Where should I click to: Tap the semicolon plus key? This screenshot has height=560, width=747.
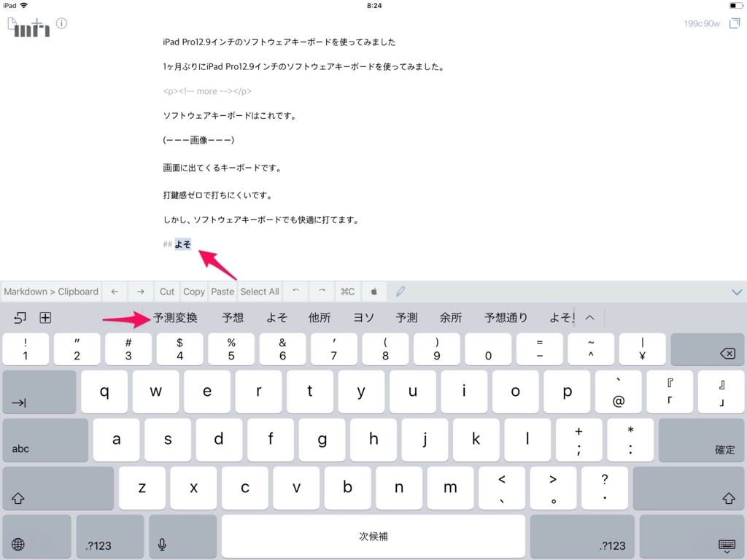pyautogui.click(x=578, y=440)
